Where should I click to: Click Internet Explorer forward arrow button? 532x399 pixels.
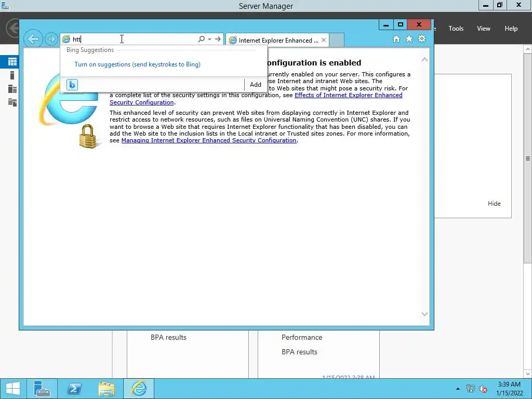pyautogui.click(x=51, y=39)
